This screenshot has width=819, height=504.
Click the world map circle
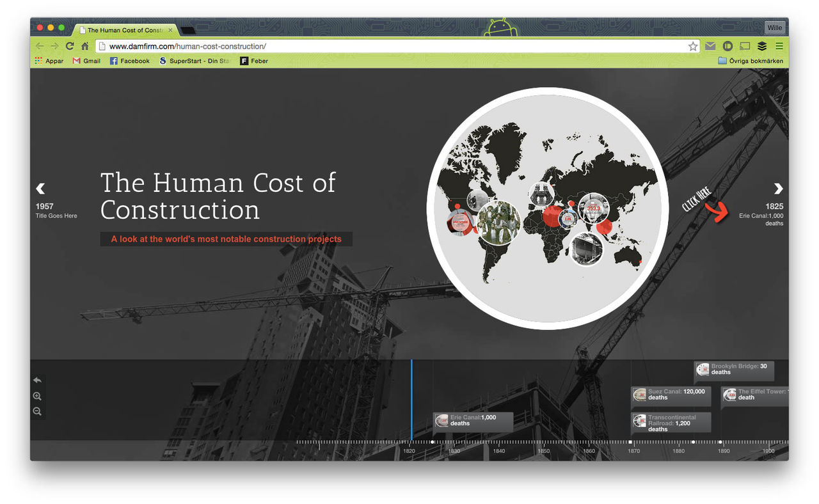click(546, 209)
